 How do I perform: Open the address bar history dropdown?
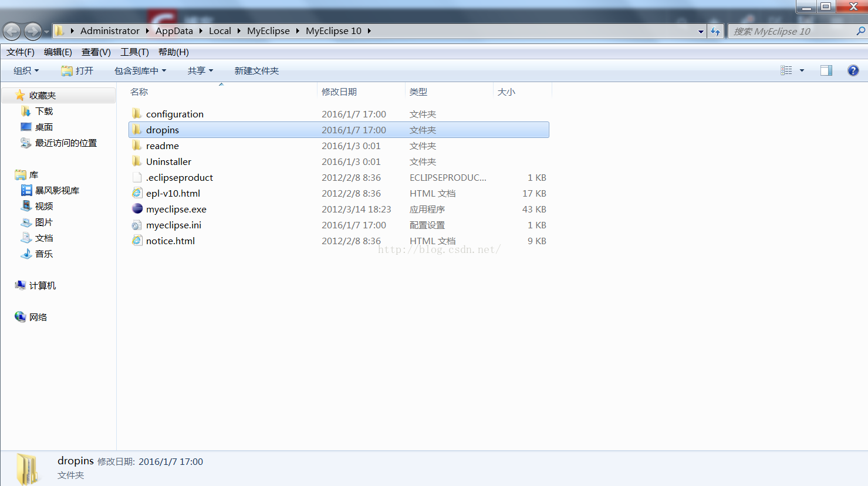(x=701, y=31)
